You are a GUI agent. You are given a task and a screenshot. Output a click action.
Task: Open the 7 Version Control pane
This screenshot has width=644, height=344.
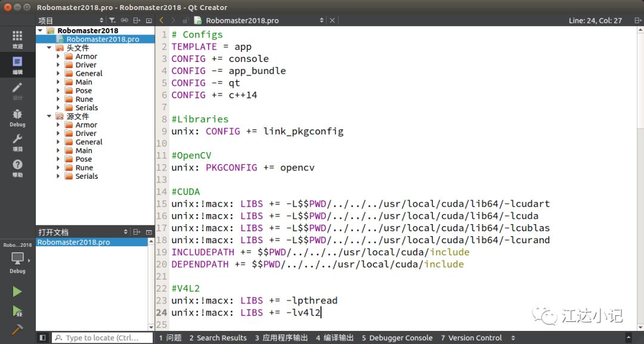click(x=472, y=338)
